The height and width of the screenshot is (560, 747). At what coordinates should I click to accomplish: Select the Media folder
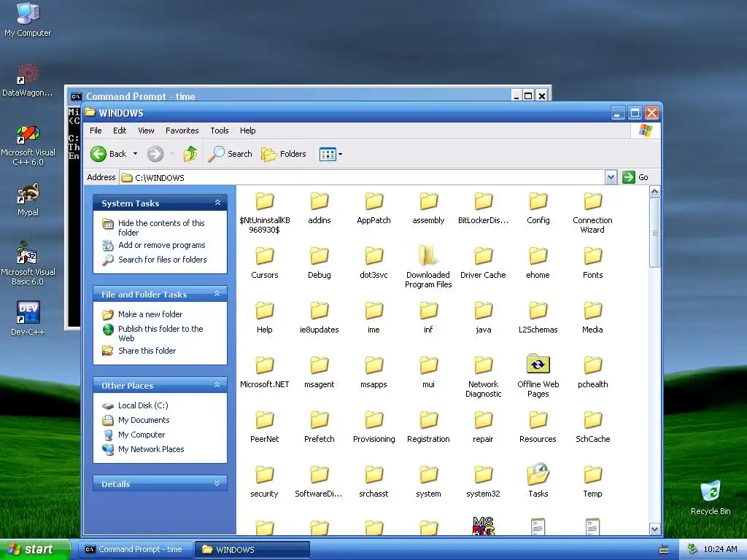592,318
